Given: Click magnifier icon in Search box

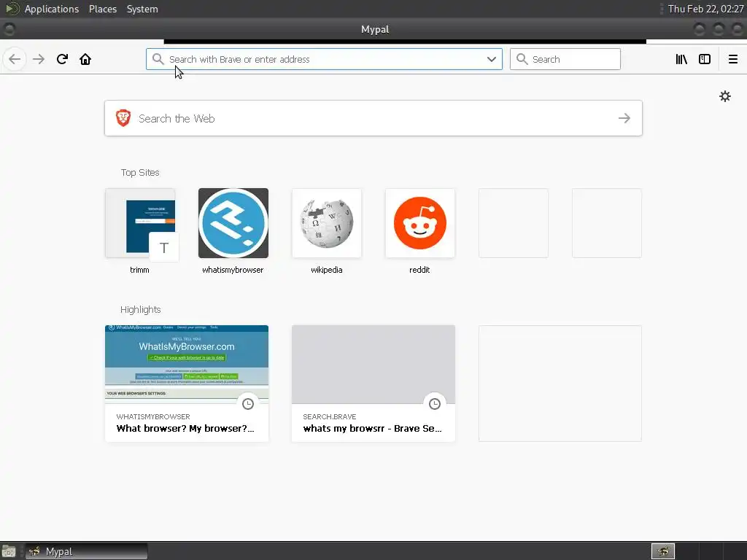Looking at the screenshot, I should pos(522,59).
